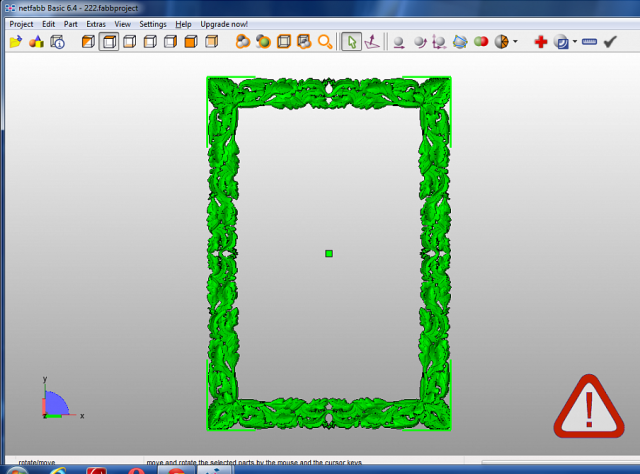
Task: Toggle the second cube view button
Action: pyautogui.click(x=109, y=42)
